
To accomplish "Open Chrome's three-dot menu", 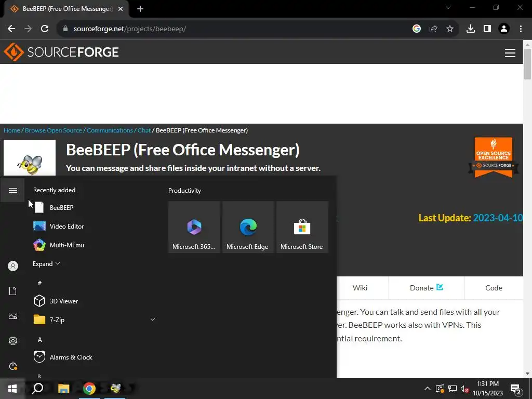I will pos(521,29).
